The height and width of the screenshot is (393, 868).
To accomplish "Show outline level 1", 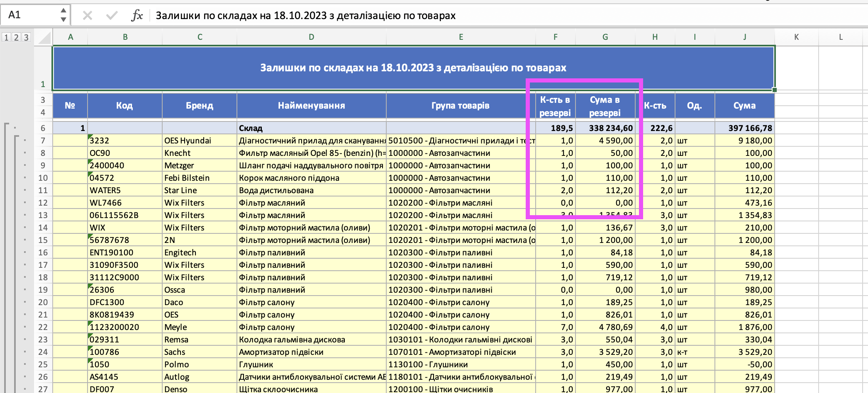I will pos(6,38).
